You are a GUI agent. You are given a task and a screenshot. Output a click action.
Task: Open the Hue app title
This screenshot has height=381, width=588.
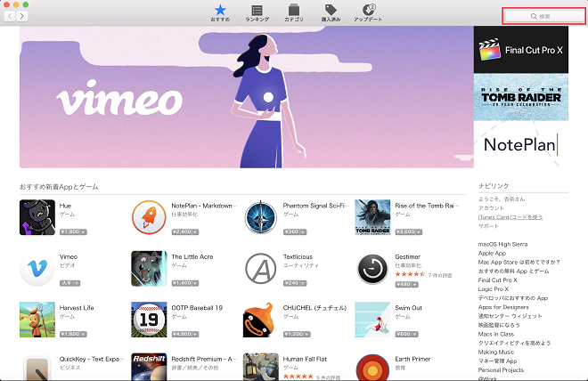tap(65, 206)
